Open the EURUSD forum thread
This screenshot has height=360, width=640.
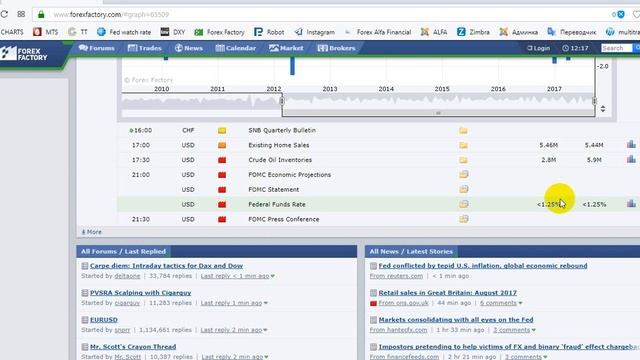104,320
